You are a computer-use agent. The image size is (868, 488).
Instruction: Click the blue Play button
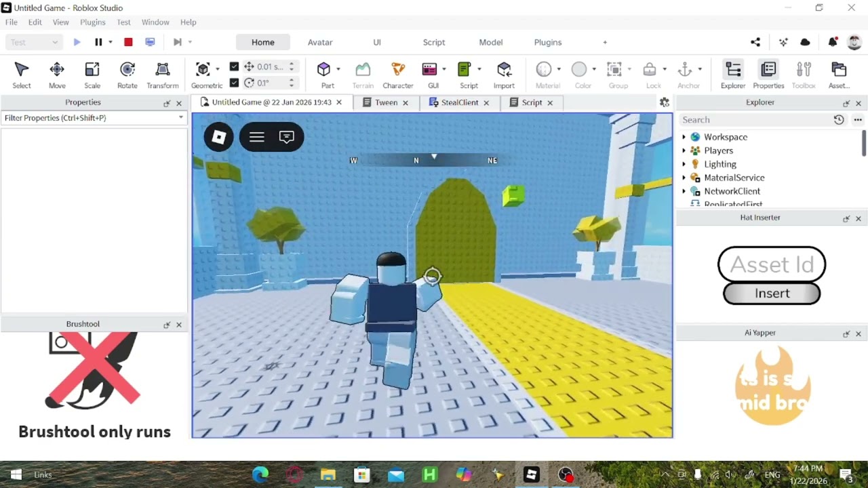pyautogui.click(x=77, y=42)
